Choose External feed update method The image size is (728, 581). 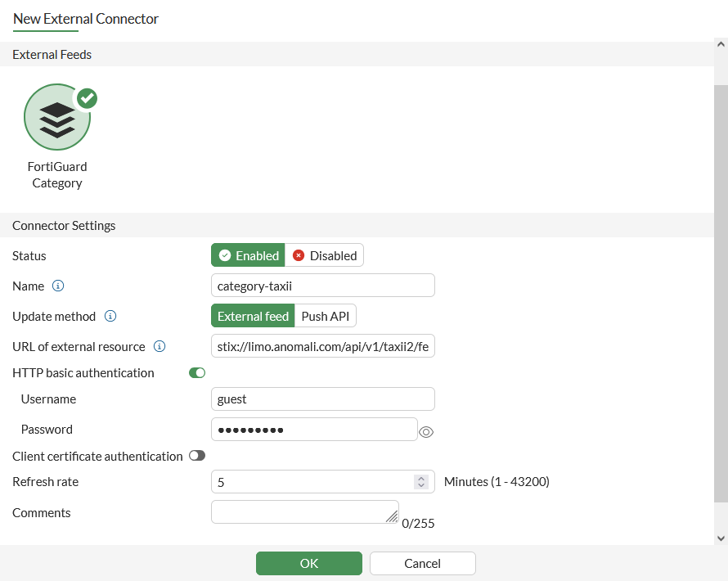point(253,316)
